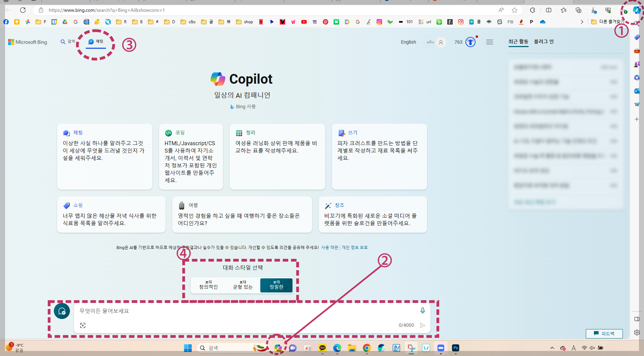Open the Read aloud icon in address bar

[501, 10]
